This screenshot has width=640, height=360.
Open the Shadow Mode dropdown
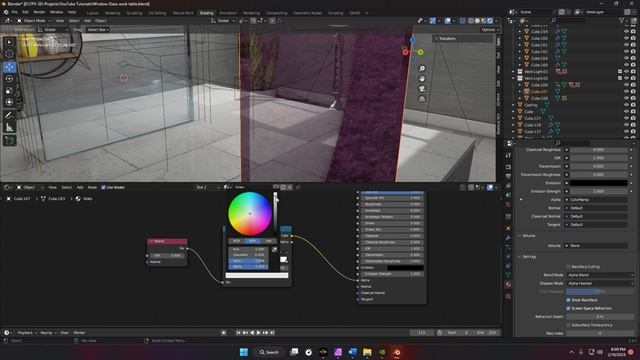click(x=600, y=283)
